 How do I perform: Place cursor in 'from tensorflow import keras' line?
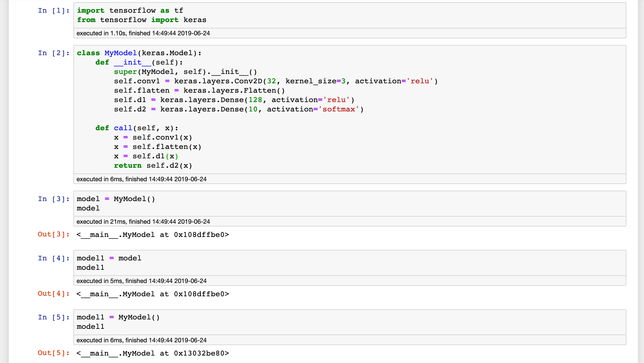tap(142, 20)
